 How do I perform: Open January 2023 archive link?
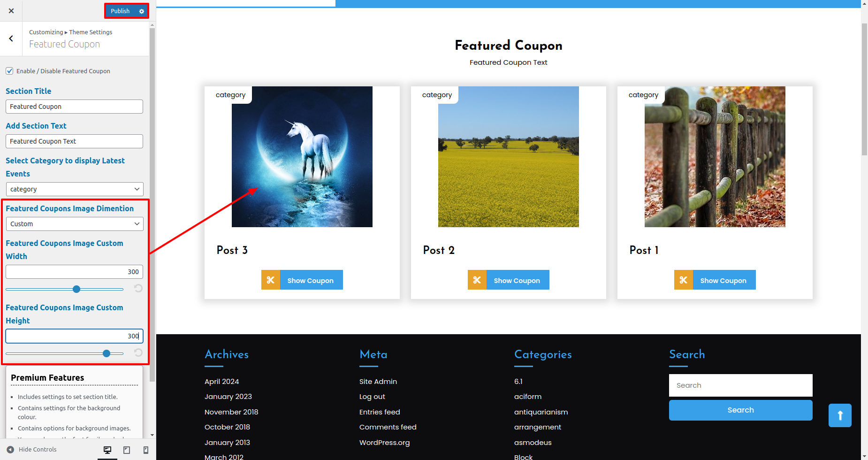point(228,397)
